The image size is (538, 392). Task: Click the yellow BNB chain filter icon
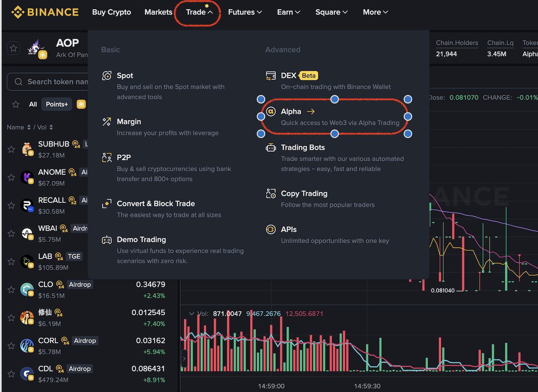[x=81, y=104]
